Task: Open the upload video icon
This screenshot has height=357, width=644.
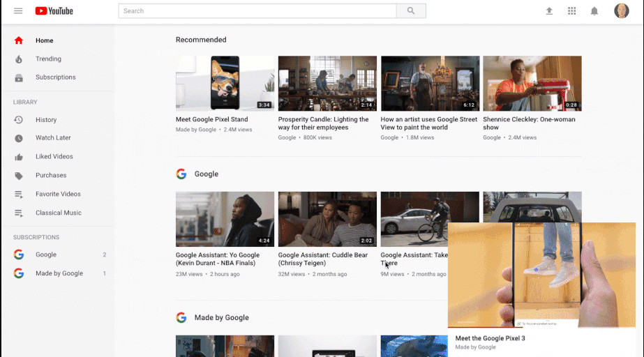Action: [549, 11]
